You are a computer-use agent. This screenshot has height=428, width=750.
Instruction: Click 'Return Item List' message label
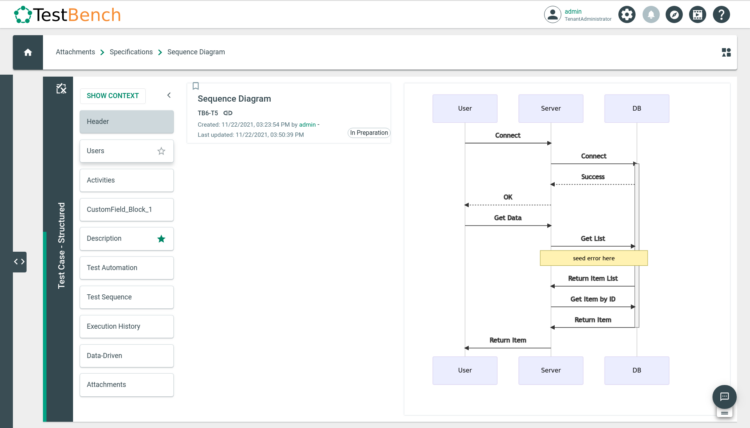click(593, 278)
